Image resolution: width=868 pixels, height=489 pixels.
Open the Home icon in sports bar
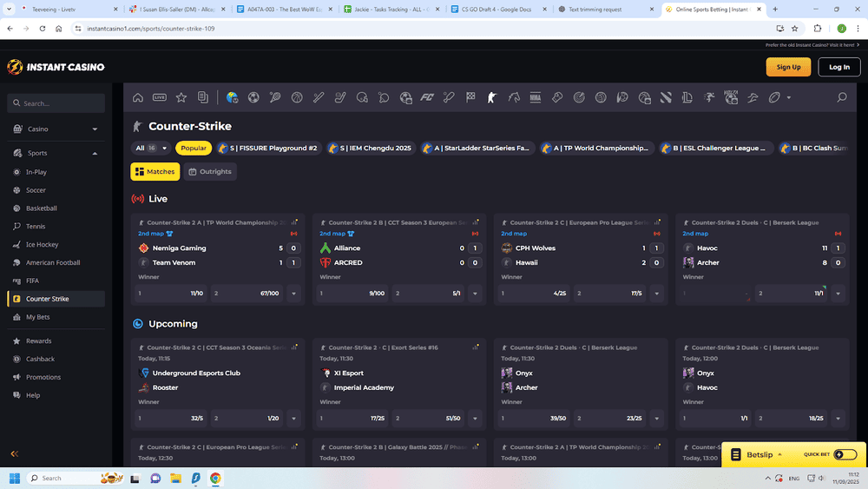pos(138,97)
